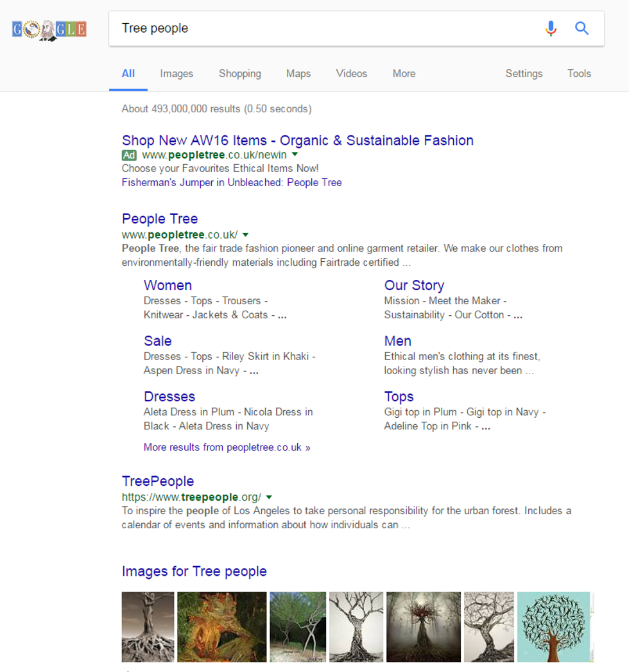Screen dimensions: 629x672
Task: Open the Settings menu
Action: point(524,74)
